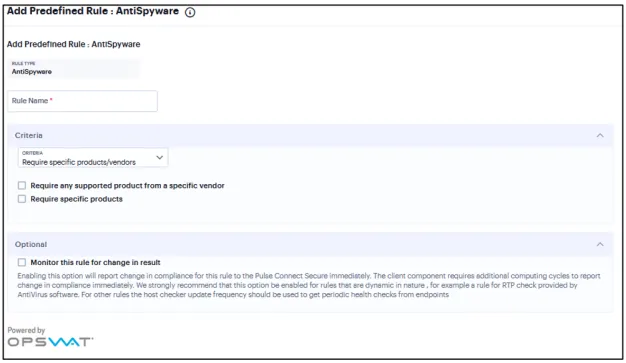Click the 'Enabling this option will report' description text

(x=309, y=285)
